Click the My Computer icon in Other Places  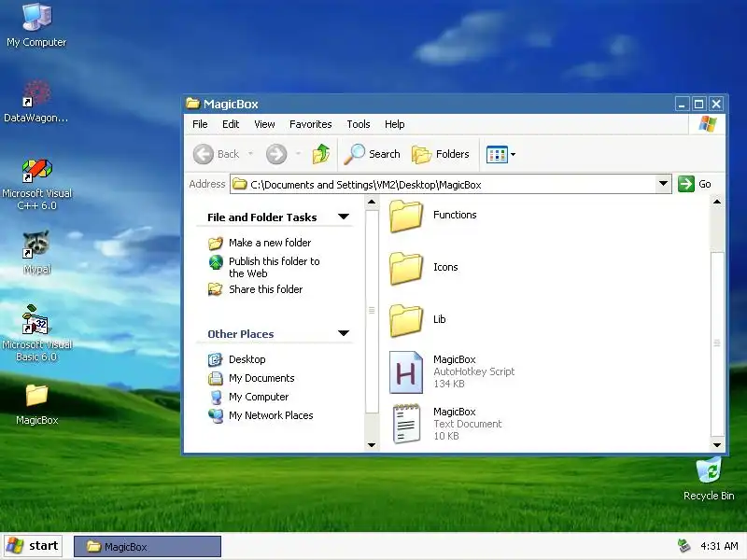tap(216, 398)
